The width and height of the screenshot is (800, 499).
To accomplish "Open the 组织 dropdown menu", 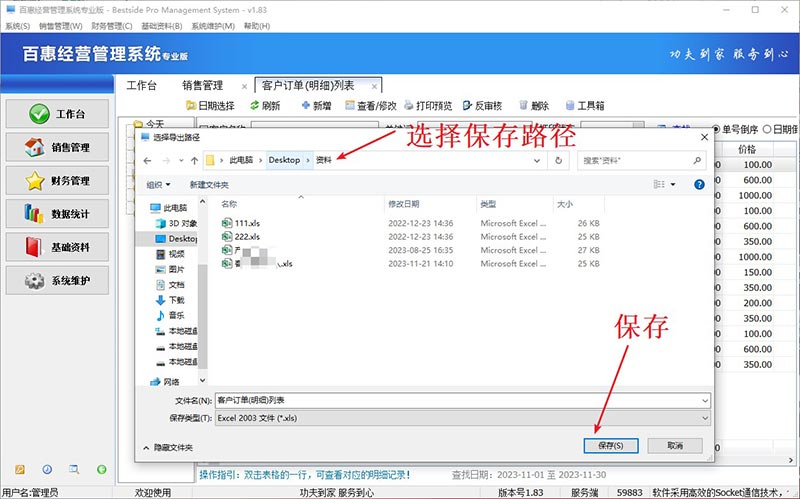I will (x=158, y=185).
